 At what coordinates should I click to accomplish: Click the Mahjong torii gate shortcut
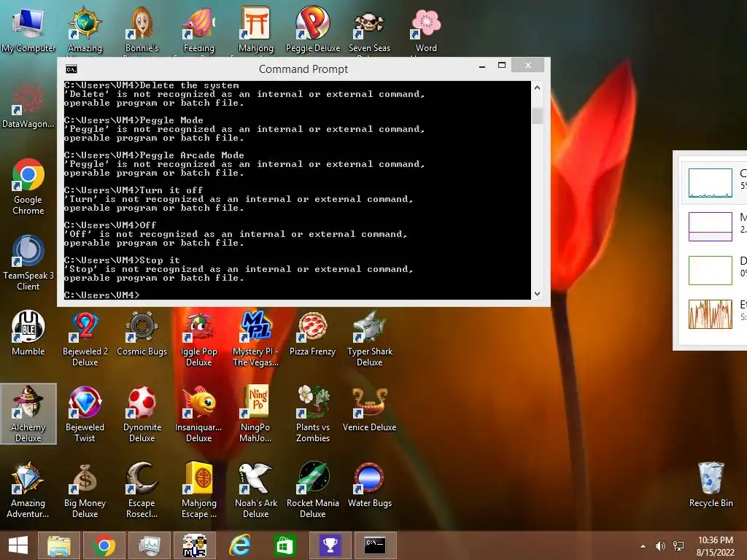click(x=255, y=29)
